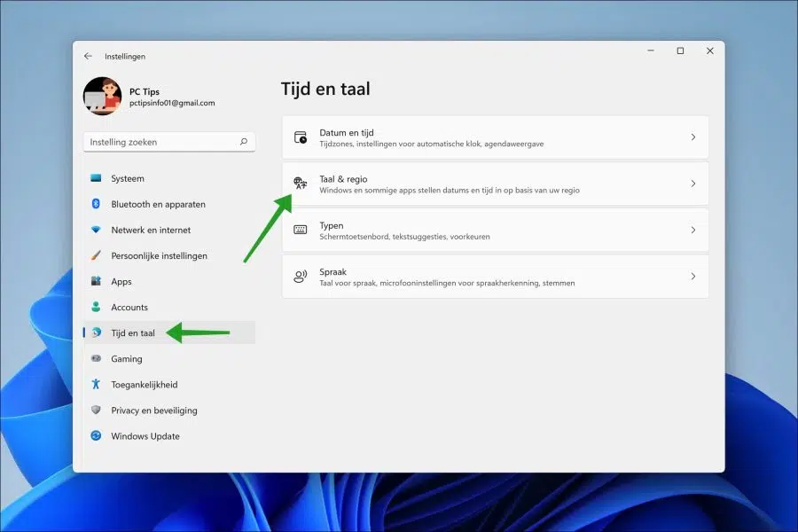Minimize the Instellingen window
Viewport: 798px width, 532px height.
[651, 51]
